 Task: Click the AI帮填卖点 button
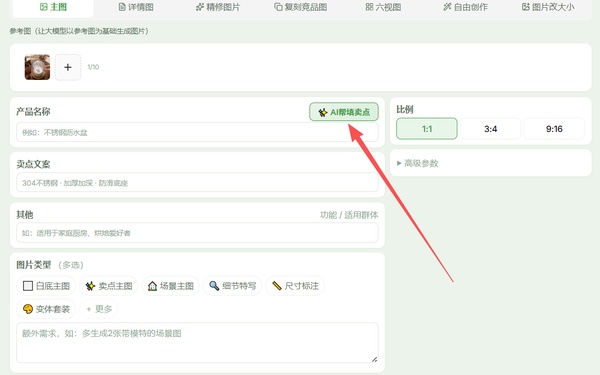click(x=344, y=112)
